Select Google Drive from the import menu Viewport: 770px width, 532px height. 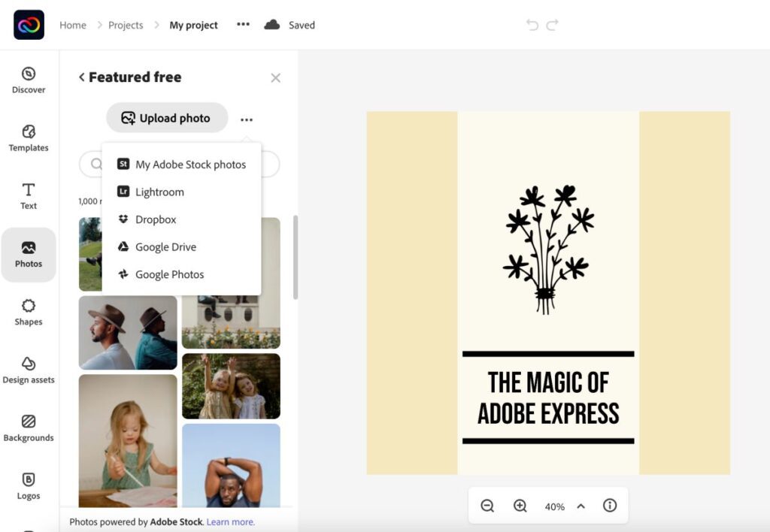click(x=165, y=246)
